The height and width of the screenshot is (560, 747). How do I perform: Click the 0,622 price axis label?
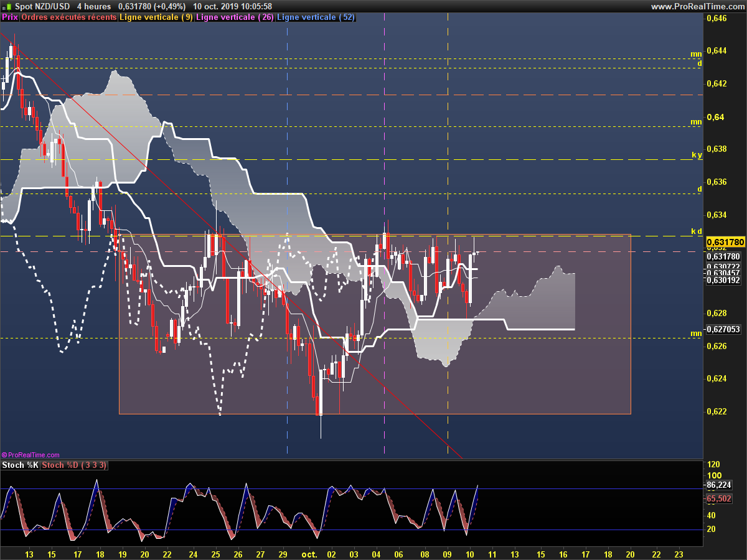coord(717,411)
